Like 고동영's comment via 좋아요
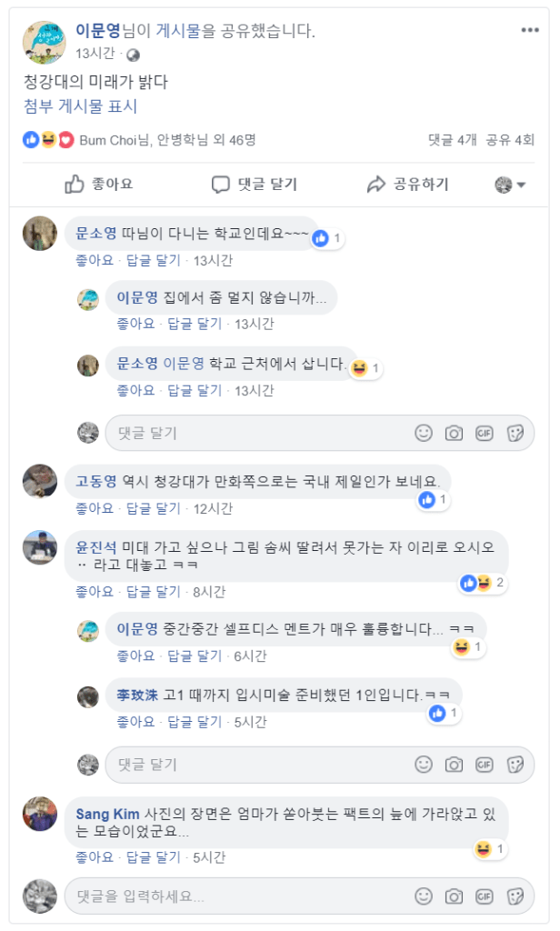The height and width of the screenshot is (931, 560). [95, 508]
